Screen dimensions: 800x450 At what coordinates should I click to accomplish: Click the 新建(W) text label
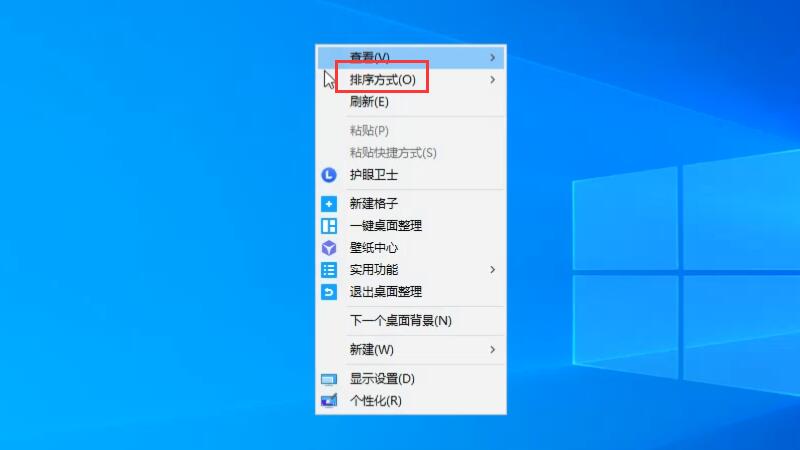(x=371, y=350)
